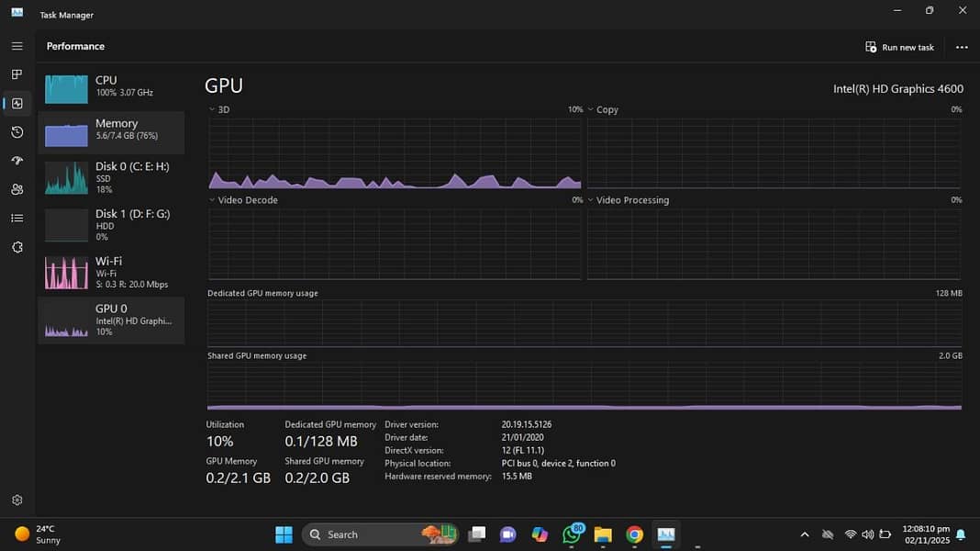Open the Processes page icon
The image size is (980, 551).
tap(17, 74)
